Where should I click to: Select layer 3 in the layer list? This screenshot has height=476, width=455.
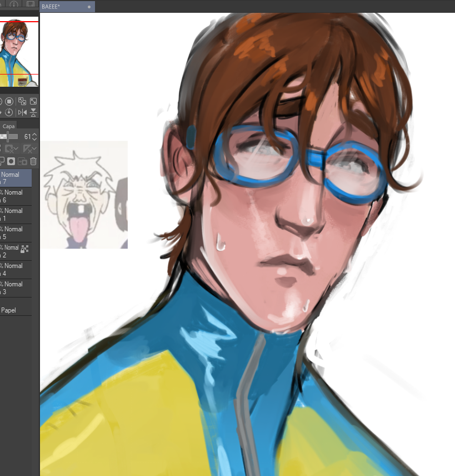click(16, 288)
